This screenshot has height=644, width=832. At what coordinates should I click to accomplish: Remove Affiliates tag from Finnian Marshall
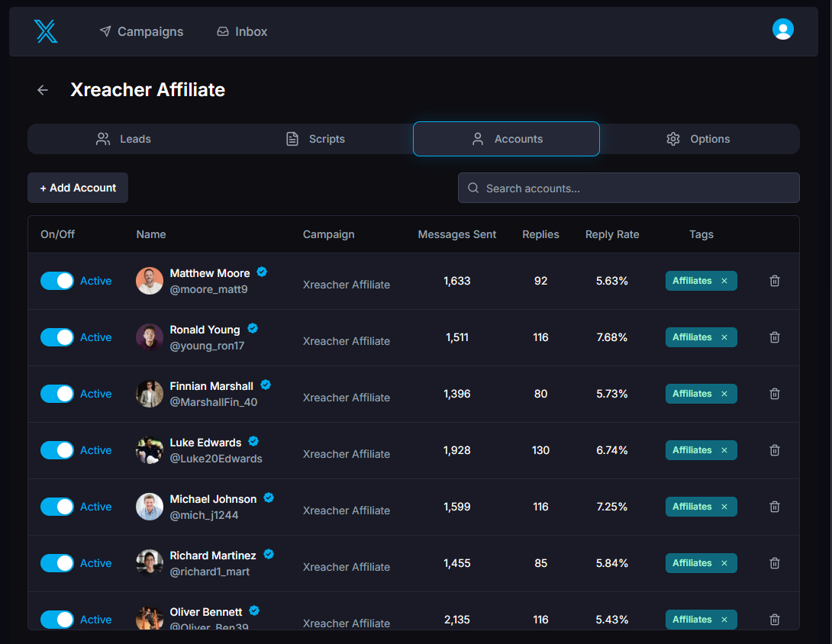[x=724, y=394]
